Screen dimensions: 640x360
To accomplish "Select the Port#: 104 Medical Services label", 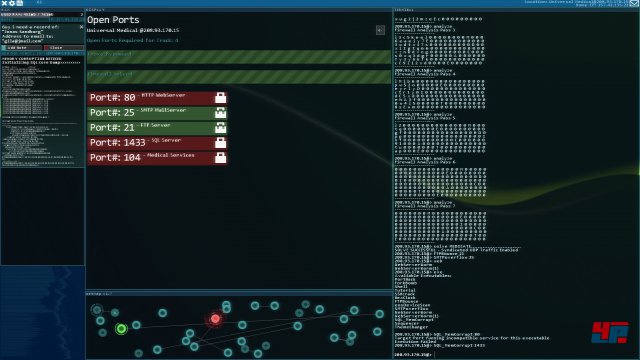I will pyautogui.click(x=142, y=158).
